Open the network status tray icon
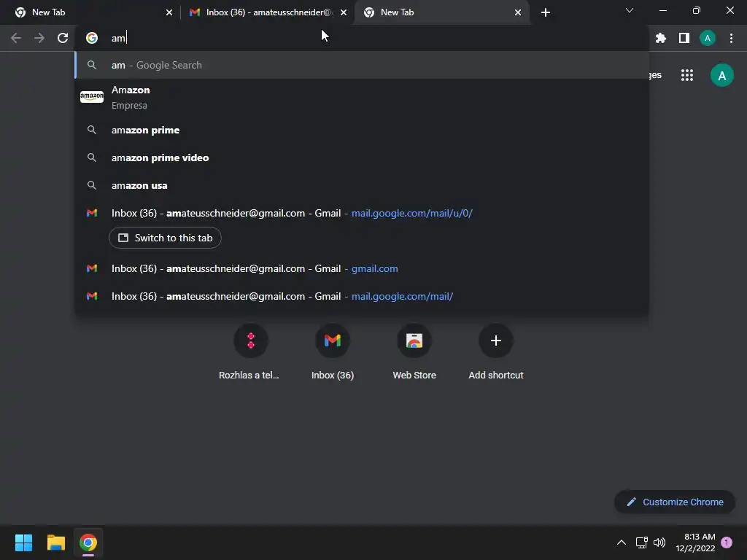The image size is (747, 560). coord(642,542)
